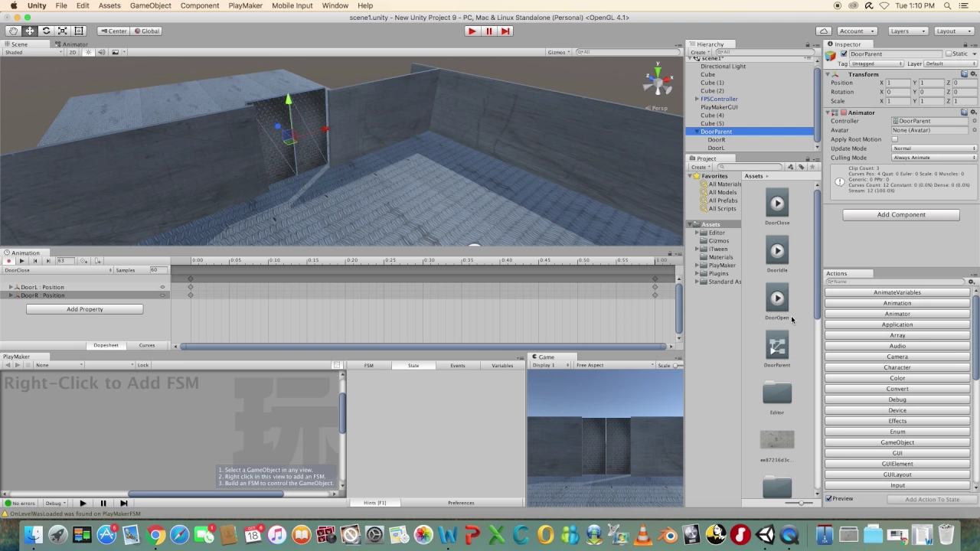Enable Apply Root Motion checkbox
Viewport: 980px width, 551px height.
(x=895, y=139)
